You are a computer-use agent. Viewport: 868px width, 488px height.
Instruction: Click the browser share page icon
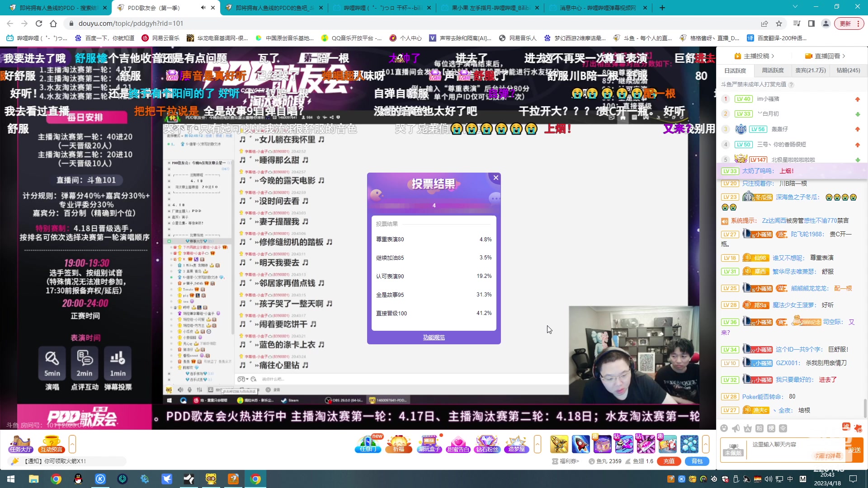[764, 23]
